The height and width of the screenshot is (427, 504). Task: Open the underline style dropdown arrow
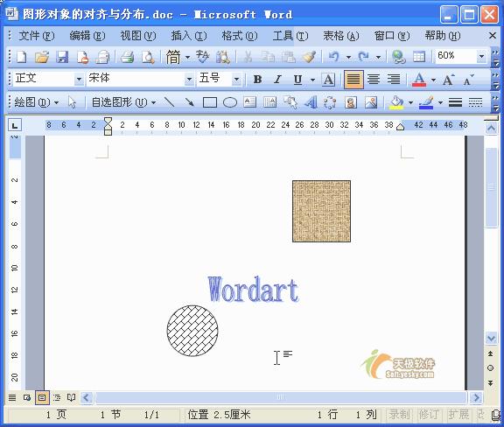[312, 79]
